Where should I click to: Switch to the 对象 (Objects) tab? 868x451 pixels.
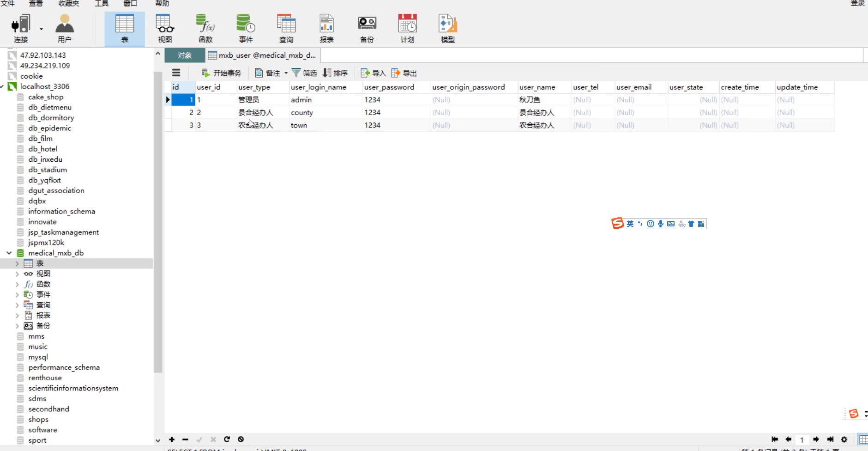[x=185, y=55]
